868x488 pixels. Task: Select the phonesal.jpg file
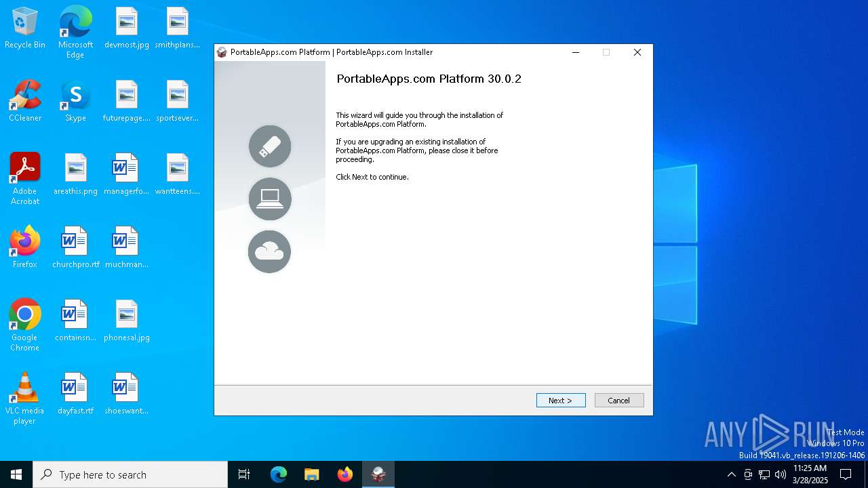(x=127, y=321)
